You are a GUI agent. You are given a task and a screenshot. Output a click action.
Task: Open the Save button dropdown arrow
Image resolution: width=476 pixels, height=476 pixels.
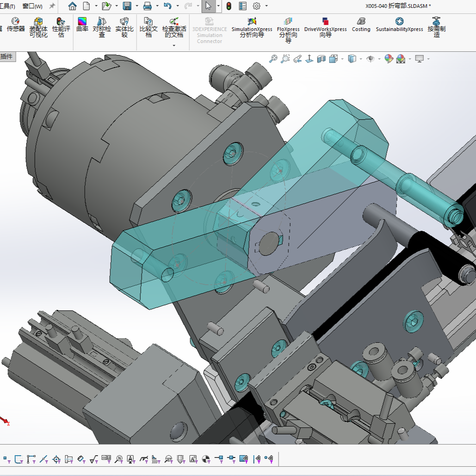[136, 6]
